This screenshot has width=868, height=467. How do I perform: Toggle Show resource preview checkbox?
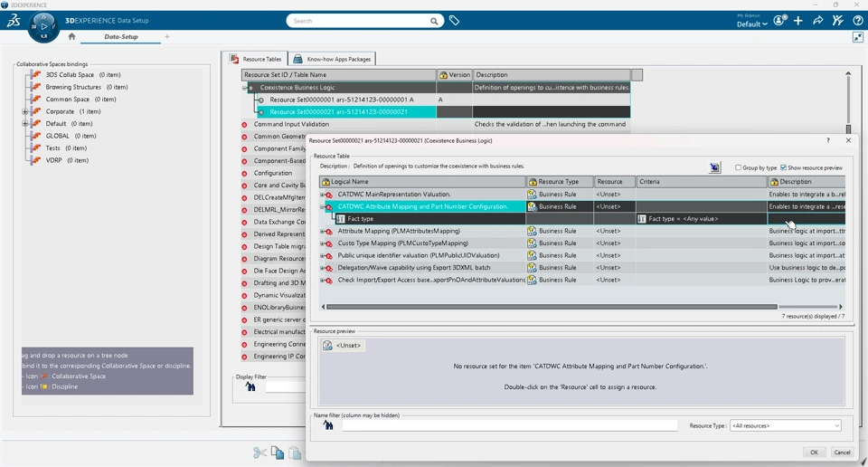click(783, 167)
